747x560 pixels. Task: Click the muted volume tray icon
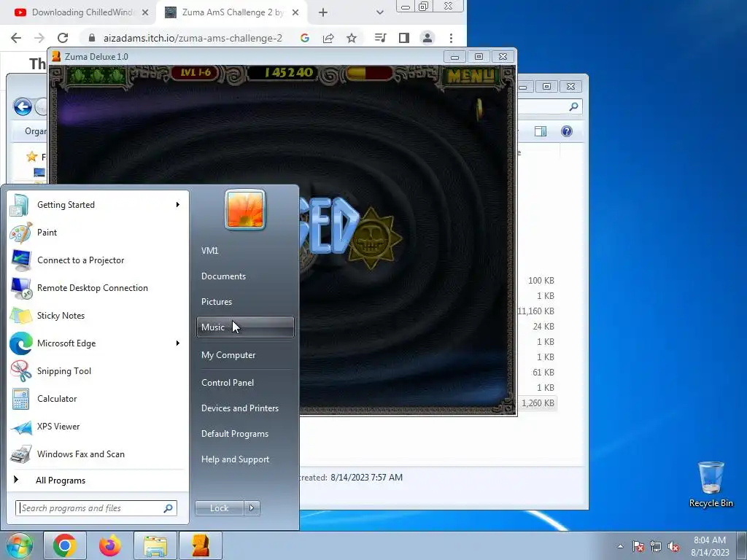click(x=673, y=546)
